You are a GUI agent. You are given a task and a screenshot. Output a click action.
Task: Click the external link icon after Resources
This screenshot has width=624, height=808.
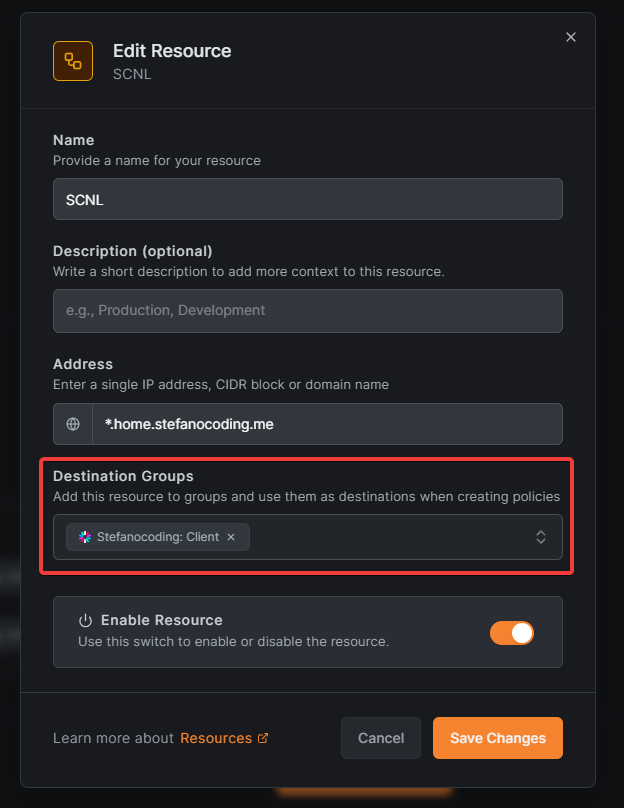click(x=263, y=738)
